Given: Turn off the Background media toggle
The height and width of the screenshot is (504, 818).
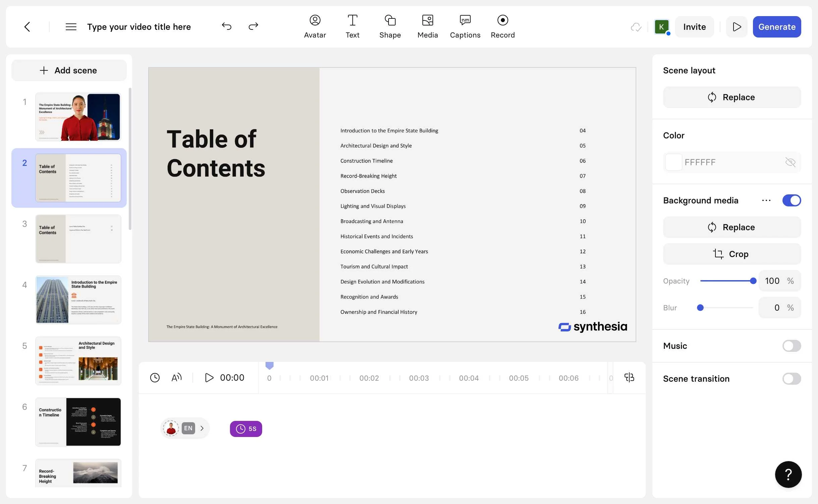Looking at the screenshot, I should pos(792,200).
